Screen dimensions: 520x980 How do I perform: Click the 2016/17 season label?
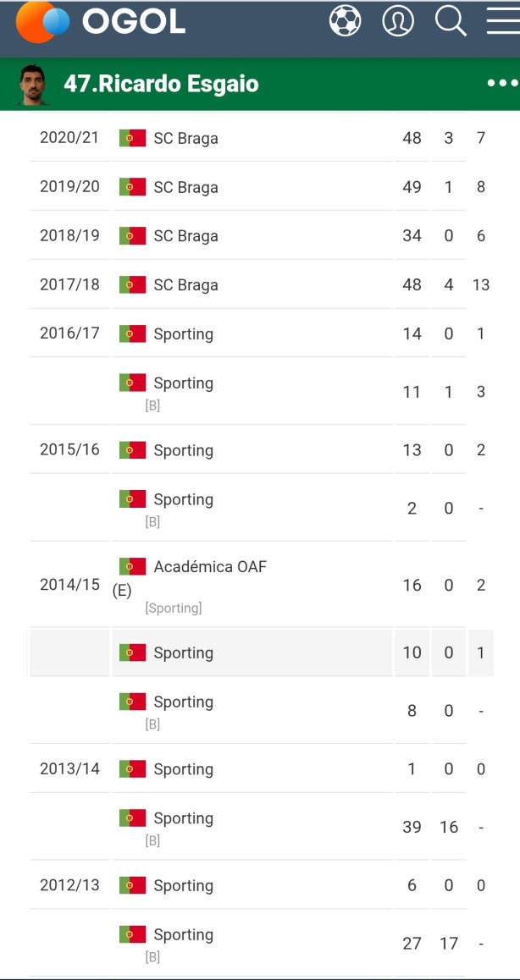(69, 333)
